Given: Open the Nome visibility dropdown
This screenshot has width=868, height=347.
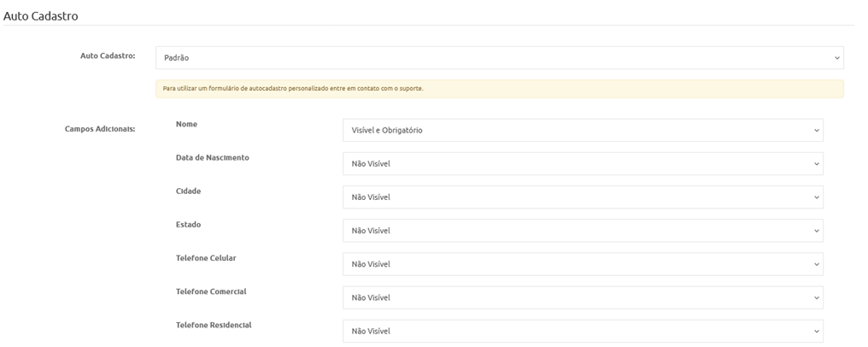Looking at the screenshot, I should 583,131.
